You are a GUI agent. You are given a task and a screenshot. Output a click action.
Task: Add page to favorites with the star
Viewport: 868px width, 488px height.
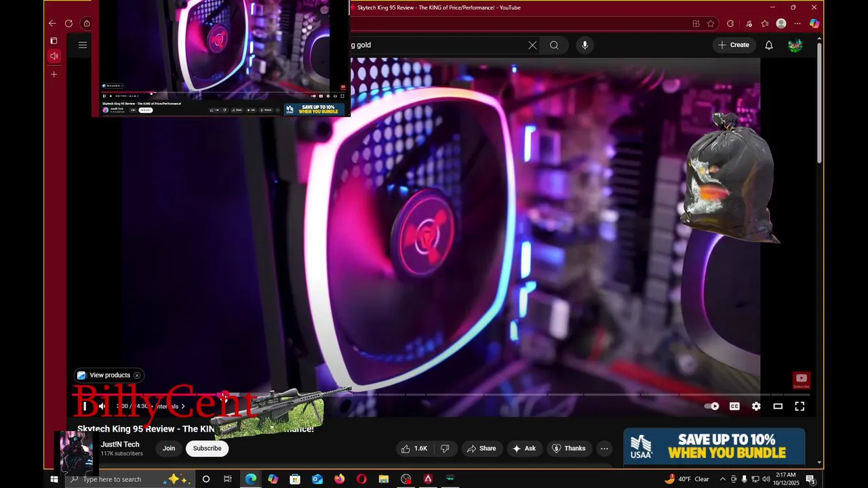tap(711, 24)
